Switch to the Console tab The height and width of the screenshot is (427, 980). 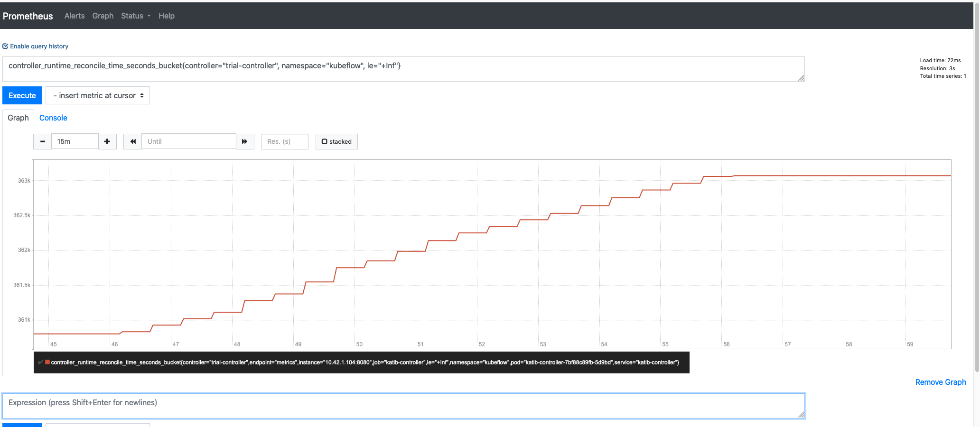[53, 118]
